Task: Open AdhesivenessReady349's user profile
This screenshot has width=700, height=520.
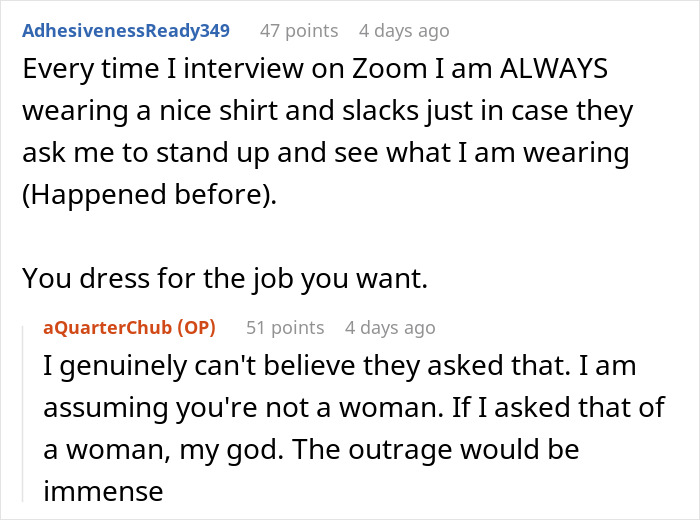Action: point(126,31)
